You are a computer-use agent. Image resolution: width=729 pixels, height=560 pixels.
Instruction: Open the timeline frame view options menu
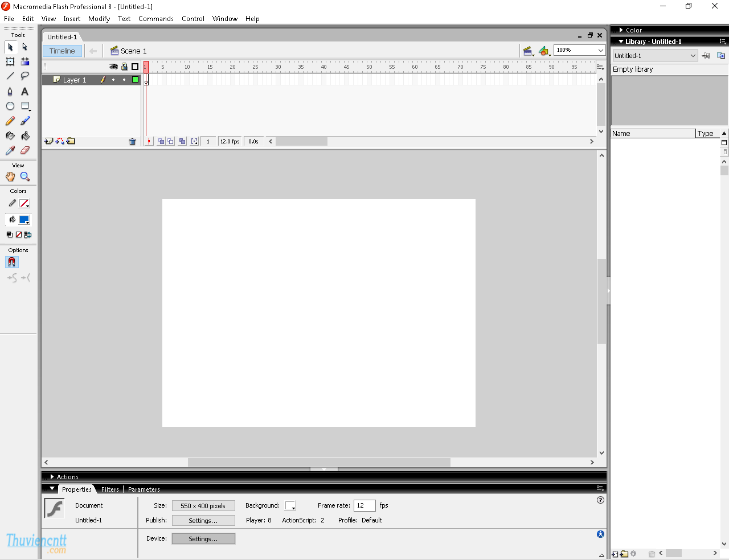pyautogui.click(x=600, y=67)
